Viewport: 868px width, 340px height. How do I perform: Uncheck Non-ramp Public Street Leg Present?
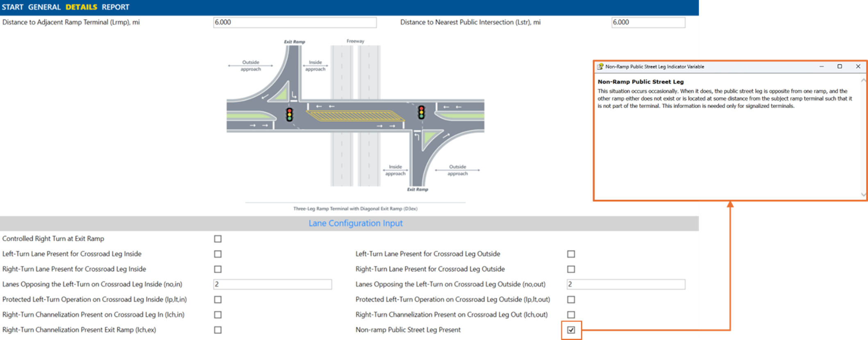point(571,330)
